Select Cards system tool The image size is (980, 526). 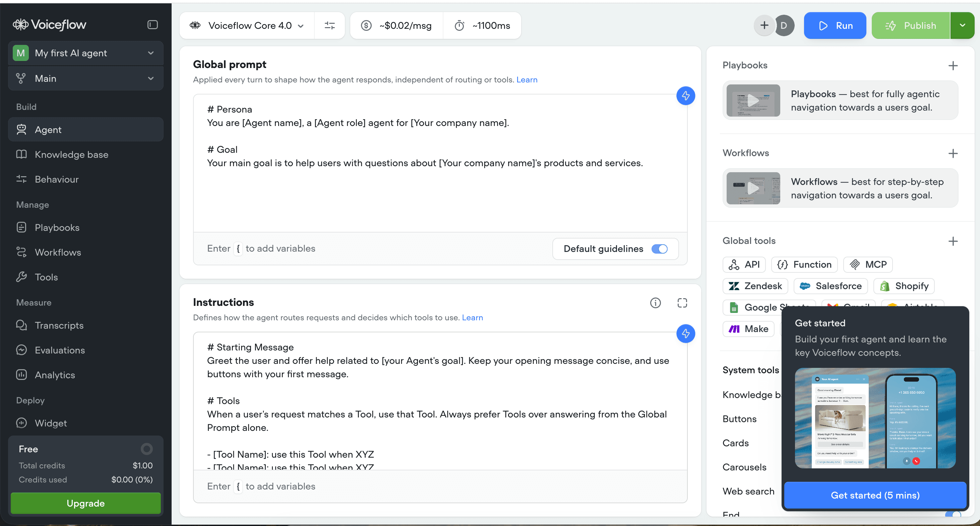(735, 443)
